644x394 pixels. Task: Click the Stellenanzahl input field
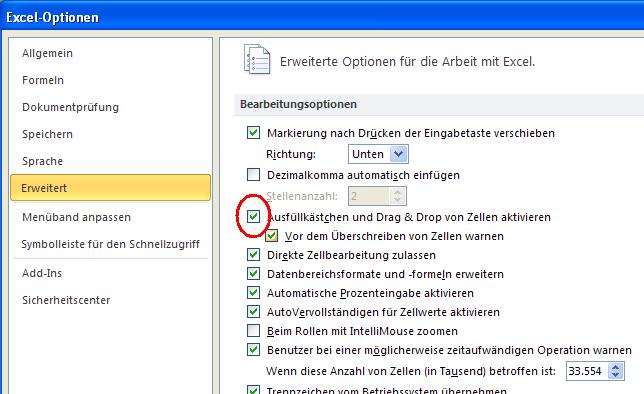(x=368, y=196)
